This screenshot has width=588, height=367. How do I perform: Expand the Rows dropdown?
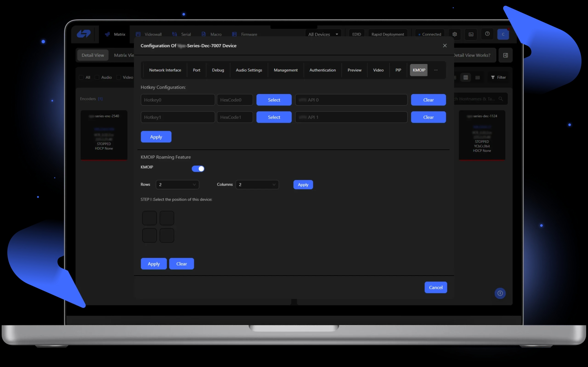pyautogui.click(x=177, y=184)
